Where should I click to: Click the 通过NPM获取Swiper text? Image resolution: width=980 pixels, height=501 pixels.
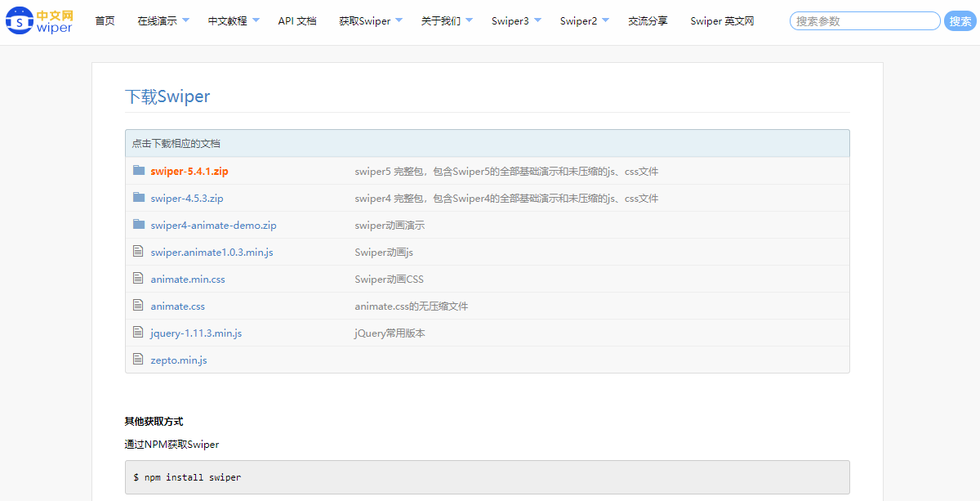pyautogui.click(x=171, y=445)
